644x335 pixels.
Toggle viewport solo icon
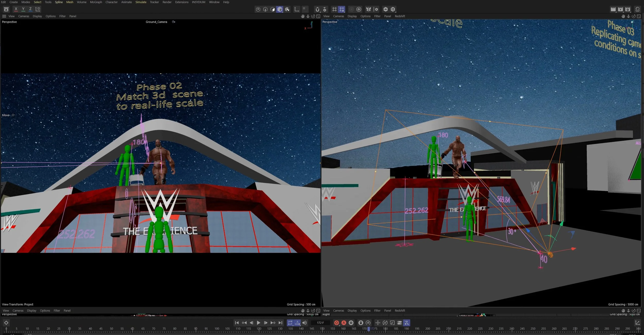pyautogui.click(x=386, y=9)
